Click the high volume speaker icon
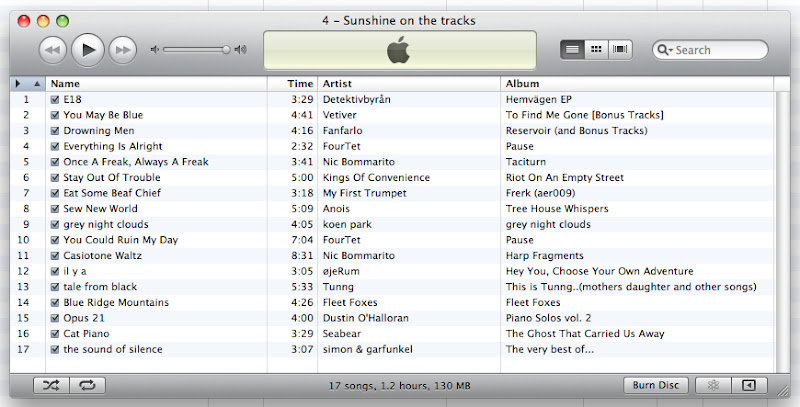 (240, 49)
